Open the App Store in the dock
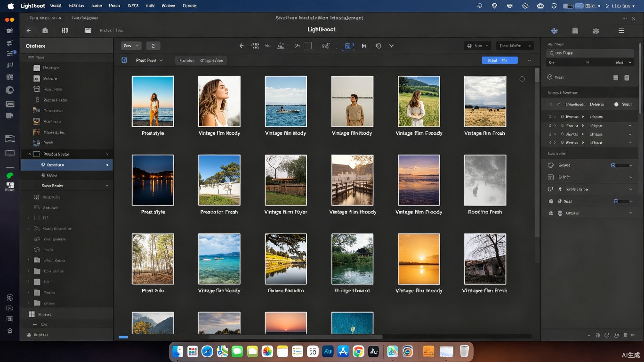The height and width of the screenshot is (362, 644). (x=343, y=351)
